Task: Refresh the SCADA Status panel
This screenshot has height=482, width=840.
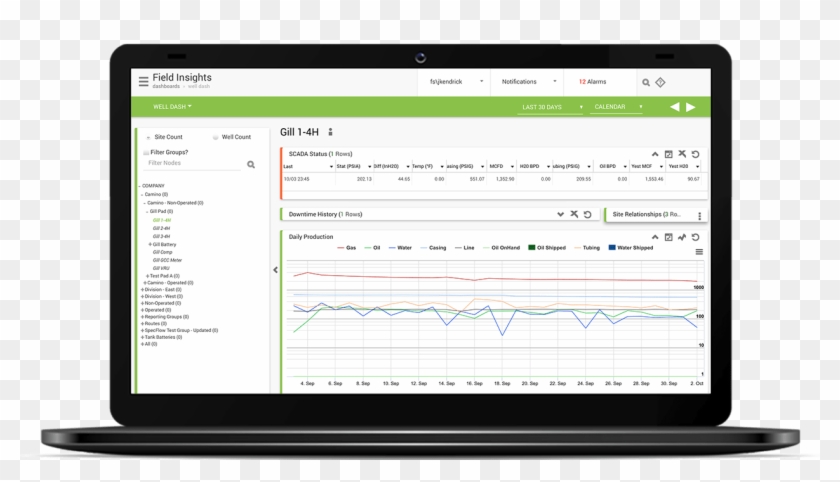Action: coord(695,154)
